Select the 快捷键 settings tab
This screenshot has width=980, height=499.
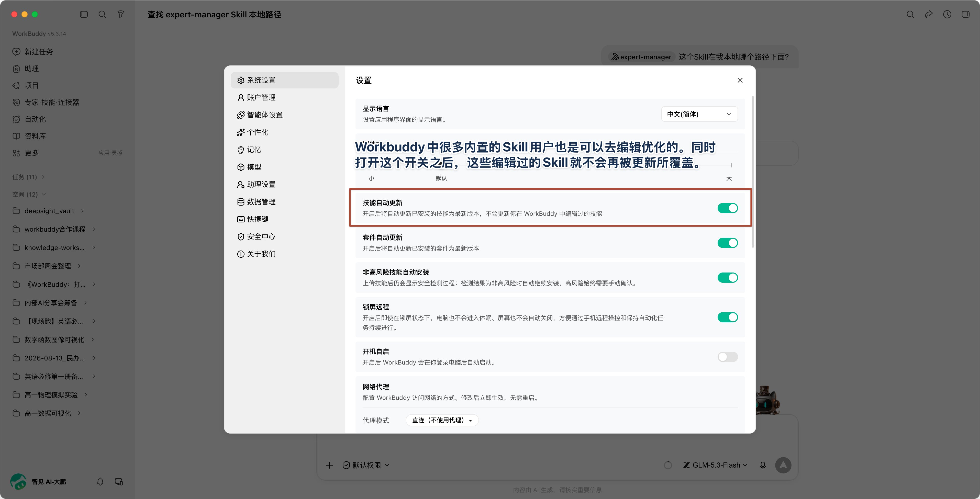click(x=284, y=219)
